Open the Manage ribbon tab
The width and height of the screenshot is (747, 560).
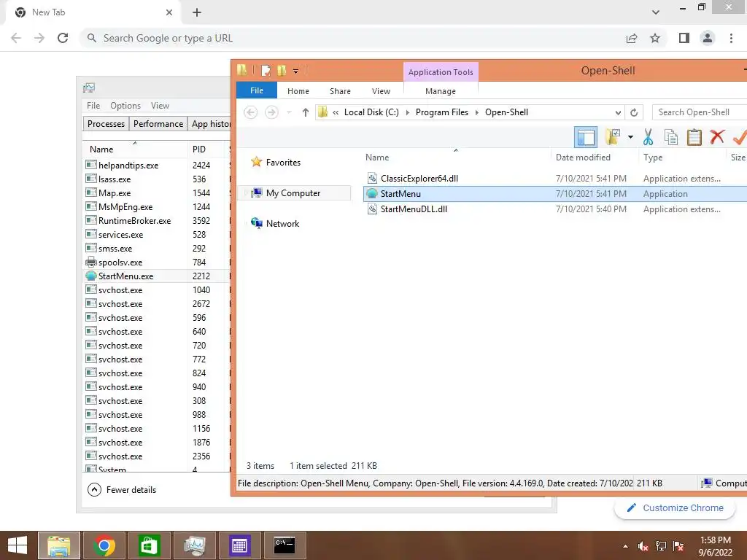click(441, 91)
